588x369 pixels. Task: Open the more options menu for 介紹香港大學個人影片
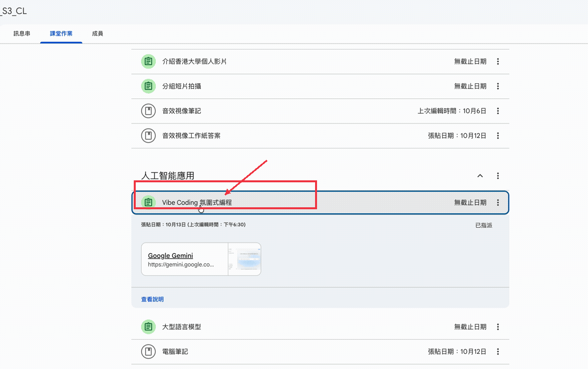498,62
